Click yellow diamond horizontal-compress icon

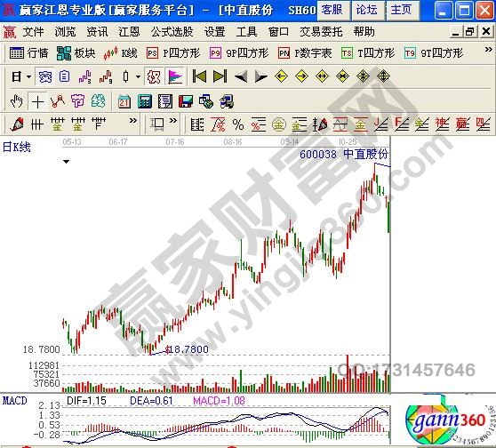coord(342,76)
